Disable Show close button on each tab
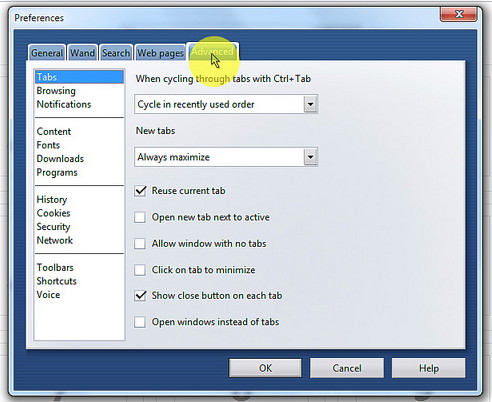 (x=140, y=296)
